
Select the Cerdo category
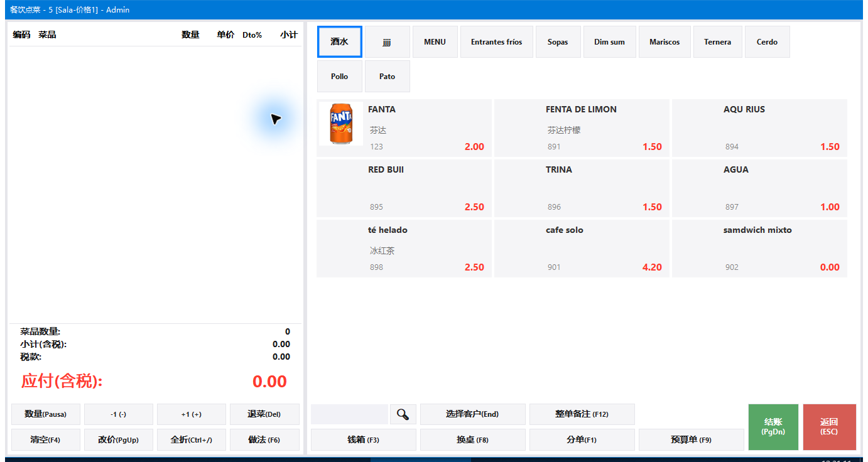[768, 42]
